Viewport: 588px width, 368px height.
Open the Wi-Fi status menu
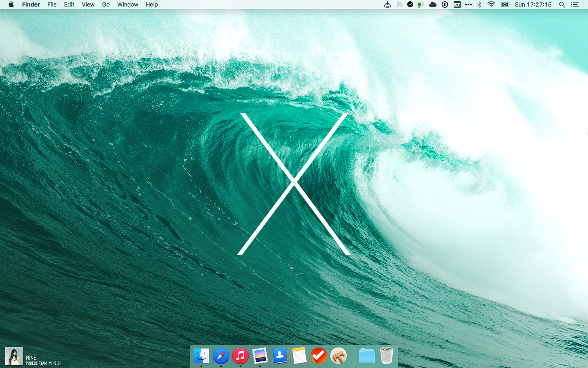(x=492, y=4)
